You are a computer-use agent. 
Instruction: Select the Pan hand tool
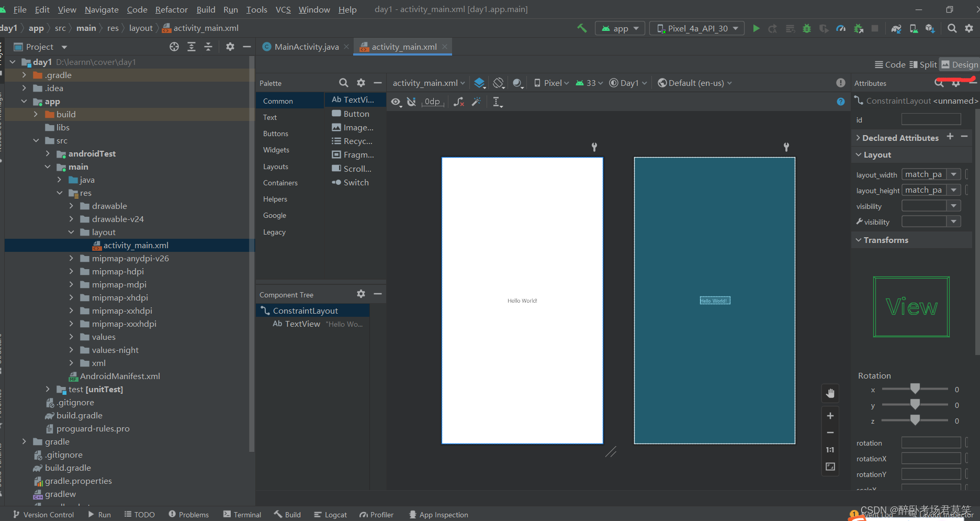pos(830,393)
